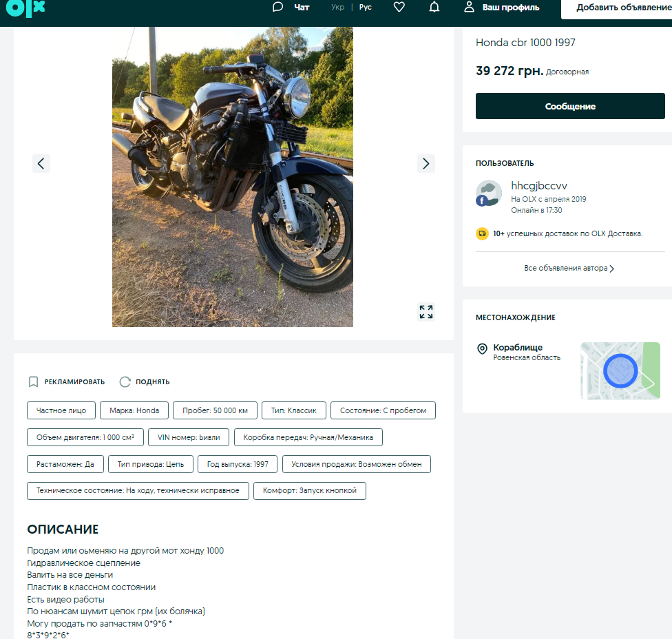Image resolution: width=672 pixels, height=639 pixels.
Task: Click location name Кораблище
Action: 518,347
